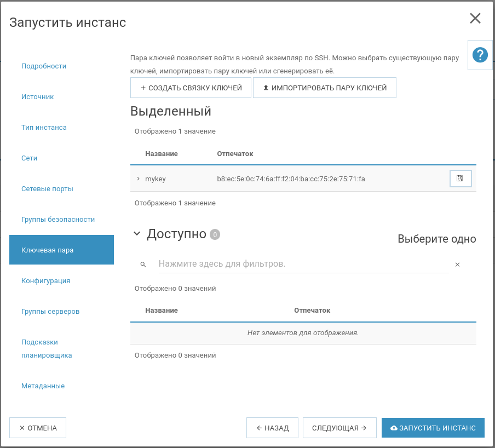Close the launch instance dialog
Screen dimensions: 495x448
pyautogui.click(x=475, y=19)
